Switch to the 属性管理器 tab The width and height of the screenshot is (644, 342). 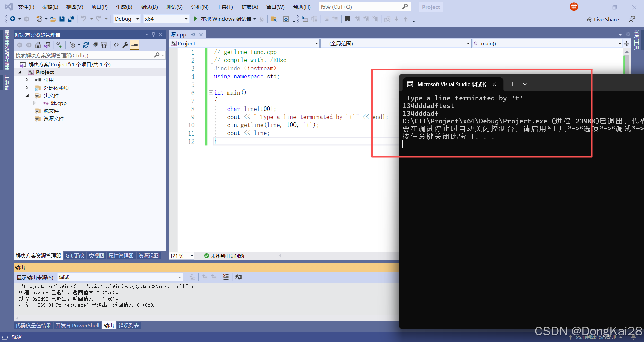[x=121, y=255]
